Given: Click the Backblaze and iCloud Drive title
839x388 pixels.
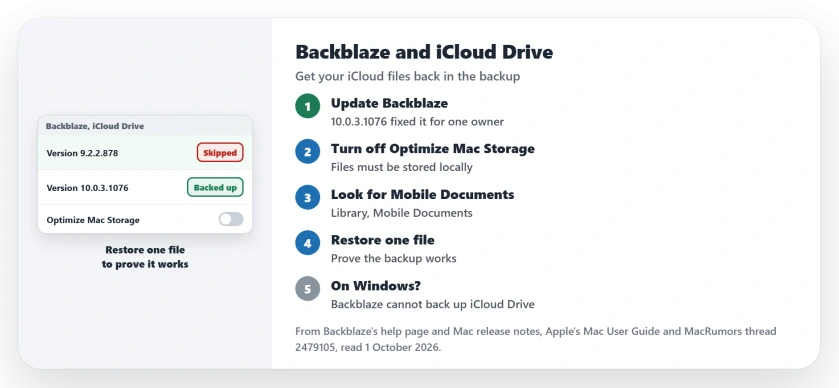Looking at the screenshot, I should [x=424, y=52].
